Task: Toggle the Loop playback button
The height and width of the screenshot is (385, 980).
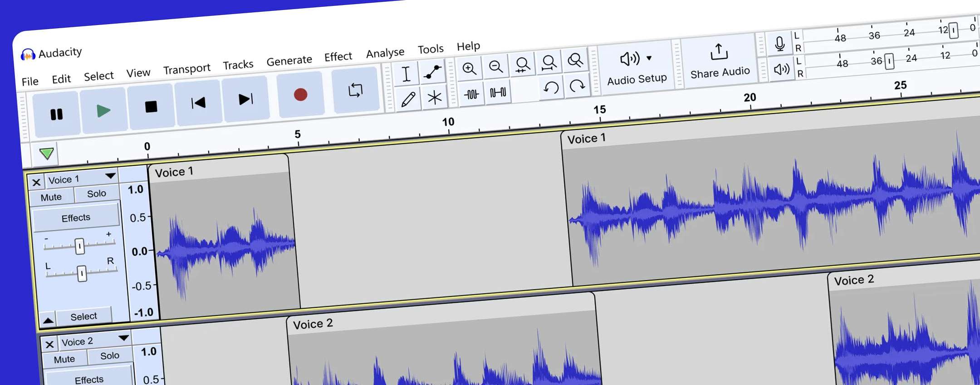Action: 355,90
